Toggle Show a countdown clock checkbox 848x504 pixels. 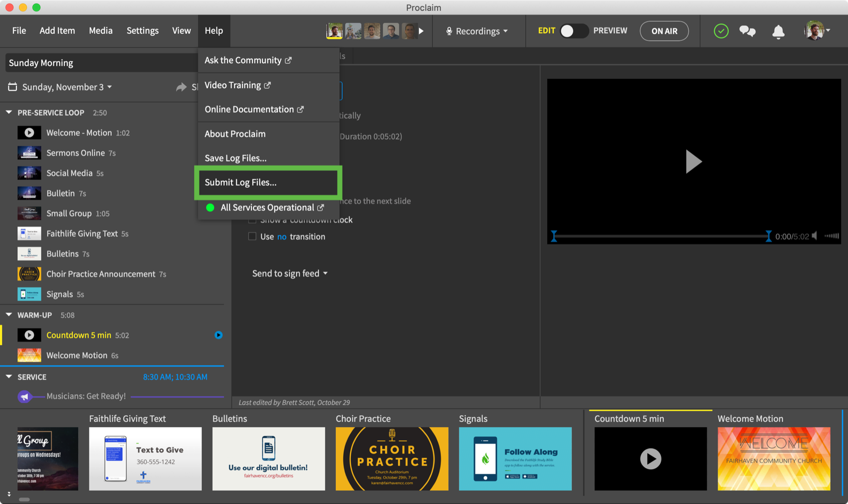[252, 220]
